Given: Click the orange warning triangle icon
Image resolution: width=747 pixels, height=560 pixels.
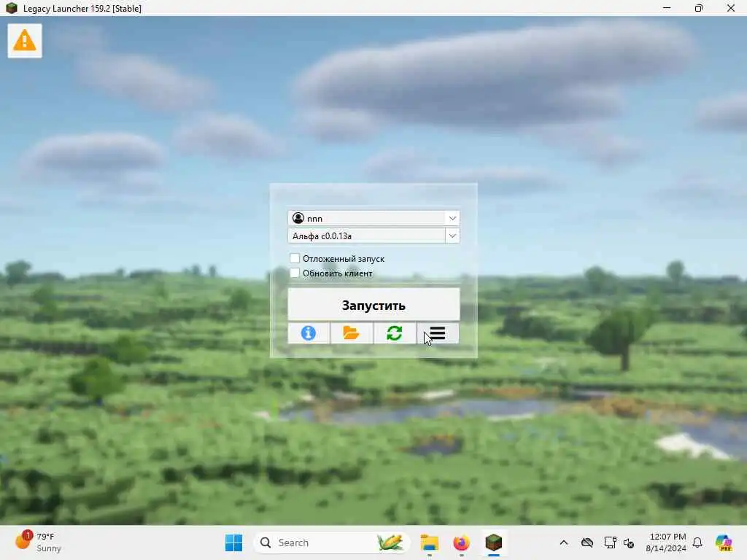Looking at the screenshot, I should pos(25,41).
